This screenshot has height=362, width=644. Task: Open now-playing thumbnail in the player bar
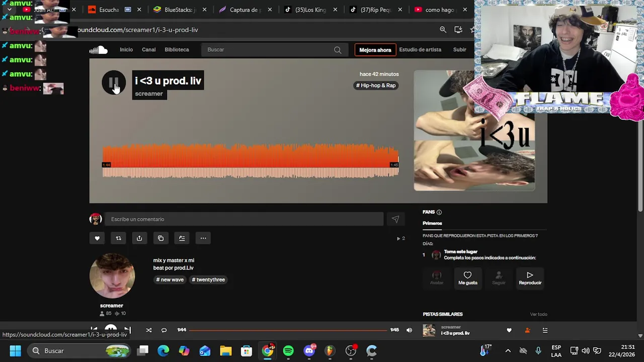429,330
